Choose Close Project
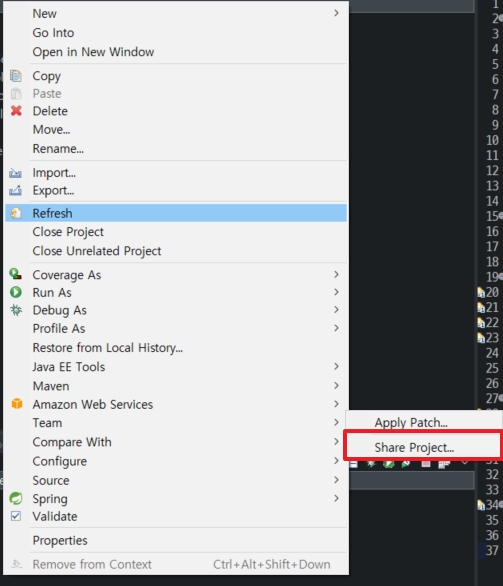 [68, 232]
